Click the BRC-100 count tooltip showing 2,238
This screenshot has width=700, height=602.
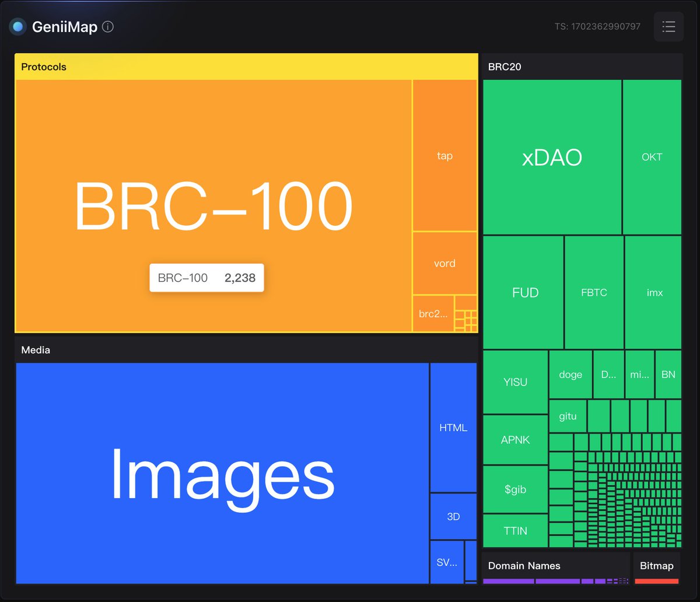(x=206, y=278)
